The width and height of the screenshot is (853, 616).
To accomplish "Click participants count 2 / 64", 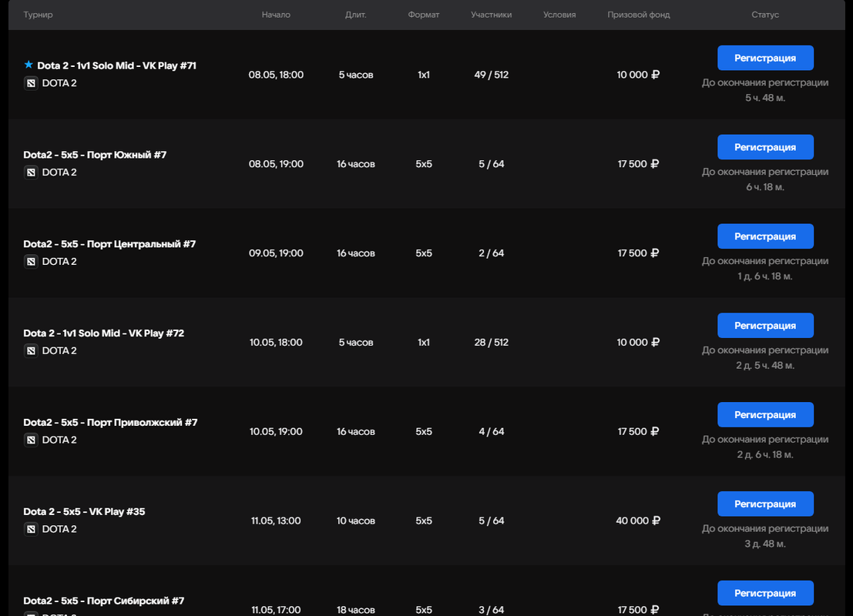I will (492, 253).
